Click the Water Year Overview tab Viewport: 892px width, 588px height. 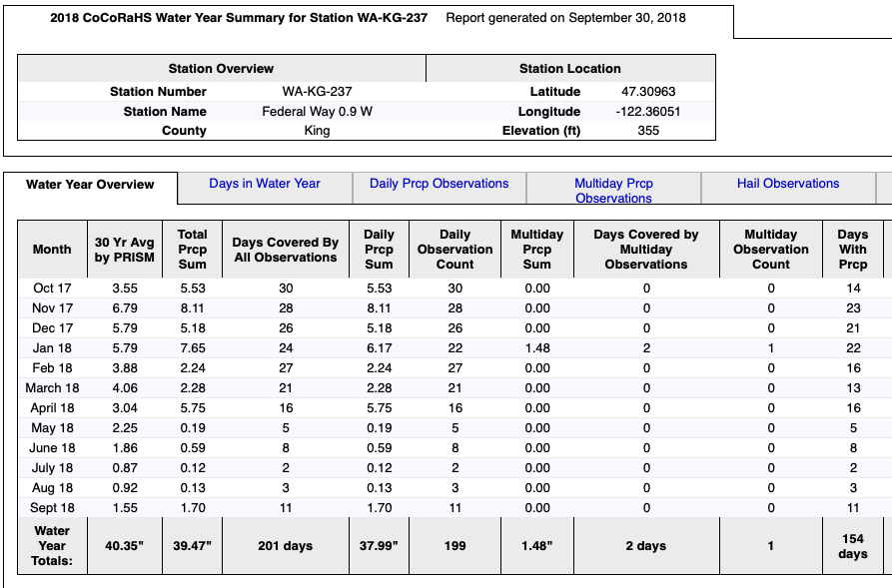click(90, 185)
